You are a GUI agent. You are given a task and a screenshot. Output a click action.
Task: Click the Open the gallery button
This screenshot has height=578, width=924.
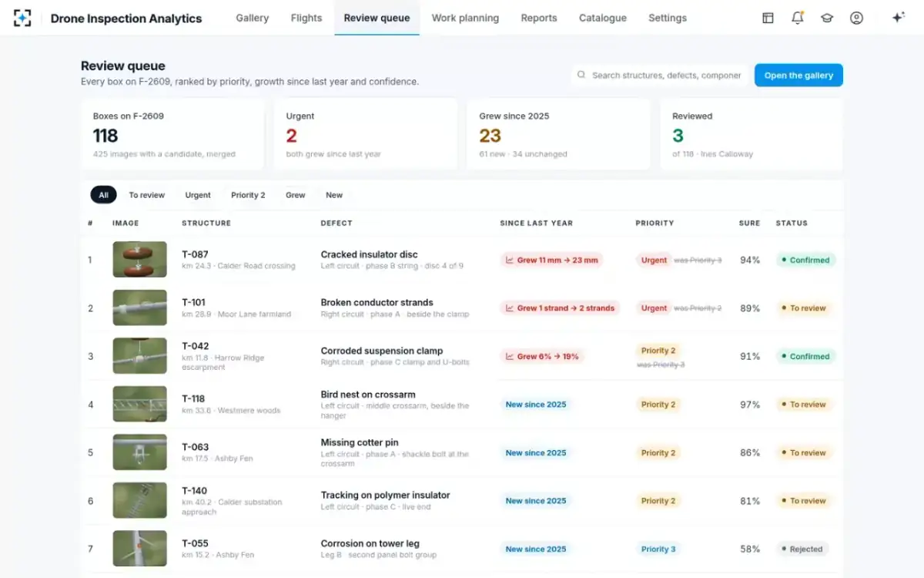coord(798,76)
